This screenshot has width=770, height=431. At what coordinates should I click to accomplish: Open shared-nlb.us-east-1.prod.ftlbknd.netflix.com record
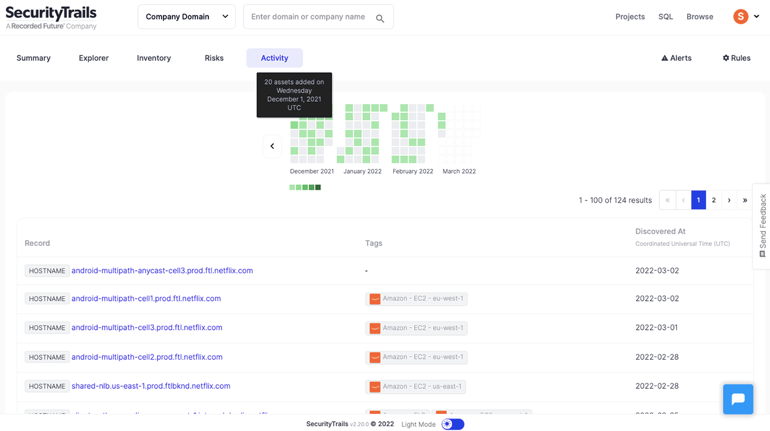(x=151, y=386)
